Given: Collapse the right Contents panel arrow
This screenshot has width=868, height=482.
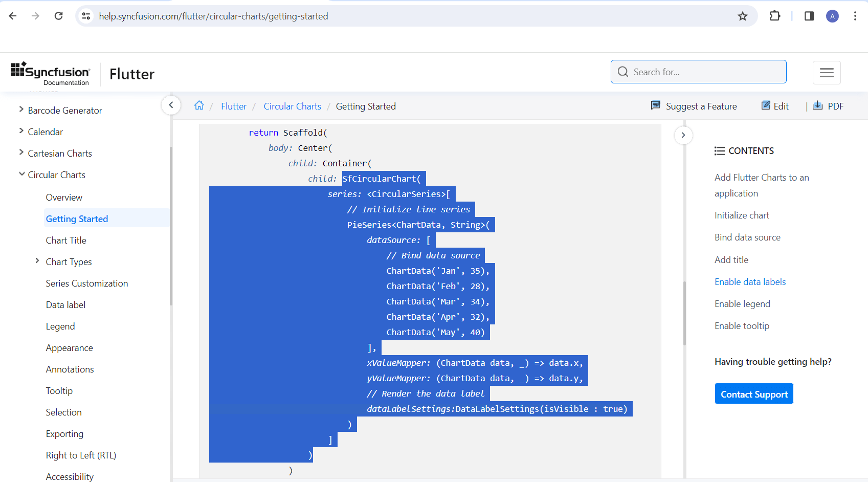Looking at the screenshot, I should 683,135.
